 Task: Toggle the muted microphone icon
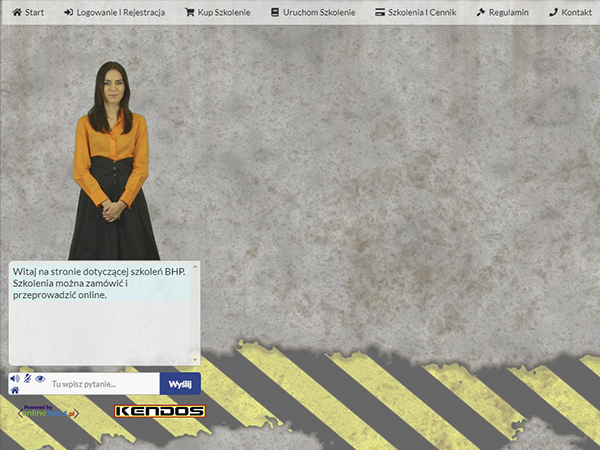click(x=27, y=378)
